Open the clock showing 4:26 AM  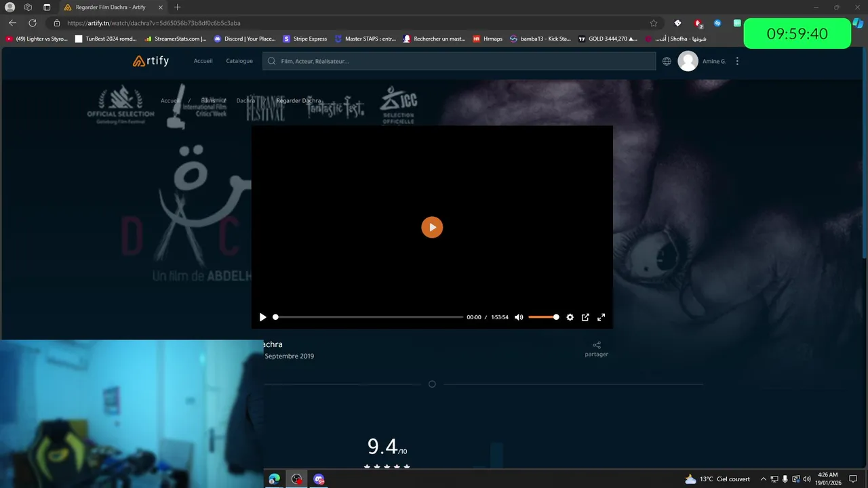pos(828,479)
